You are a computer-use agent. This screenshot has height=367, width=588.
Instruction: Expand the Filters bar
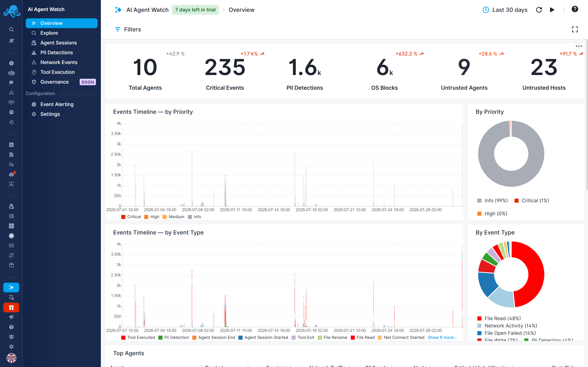(128, 29)
